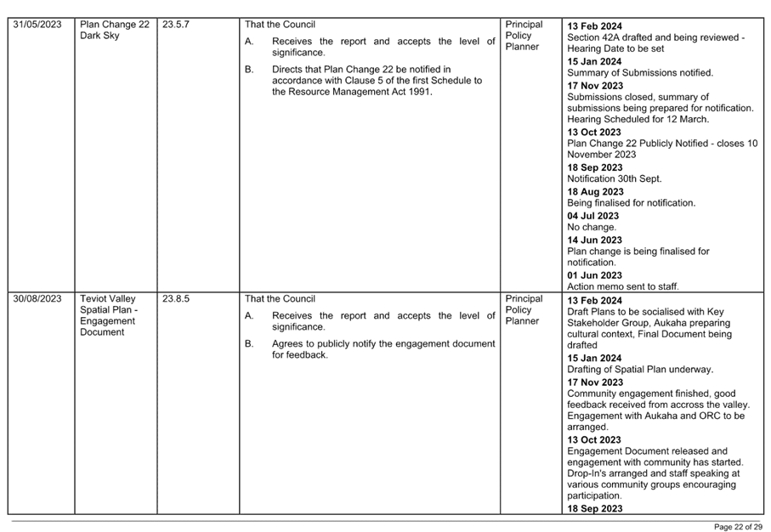Click the date 31/05/2023 in first row
The height and width of the screenshot is (532, 771).
(36, 25)
